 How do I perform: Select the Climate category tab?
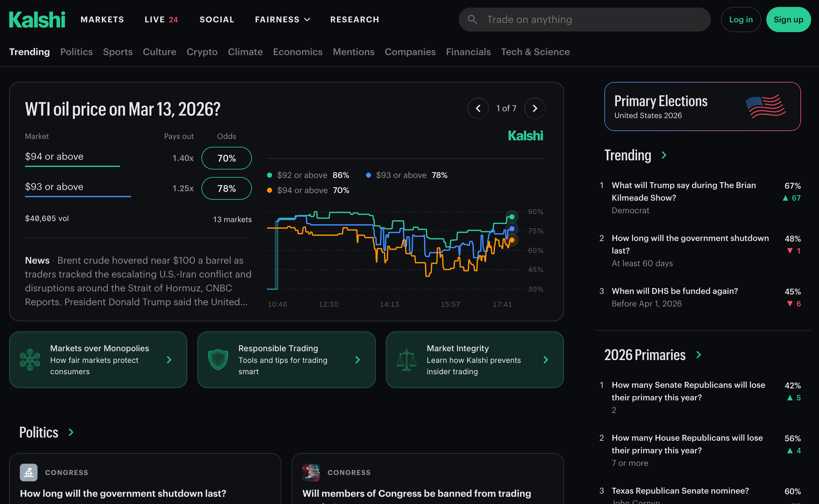245,52
